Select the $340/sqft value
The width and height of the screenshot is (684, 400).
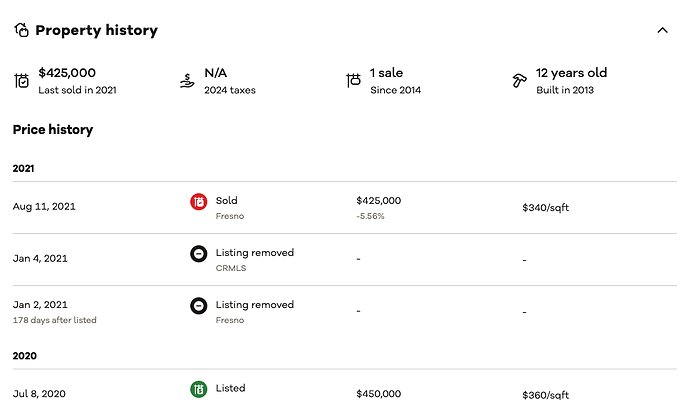point(546,208)
